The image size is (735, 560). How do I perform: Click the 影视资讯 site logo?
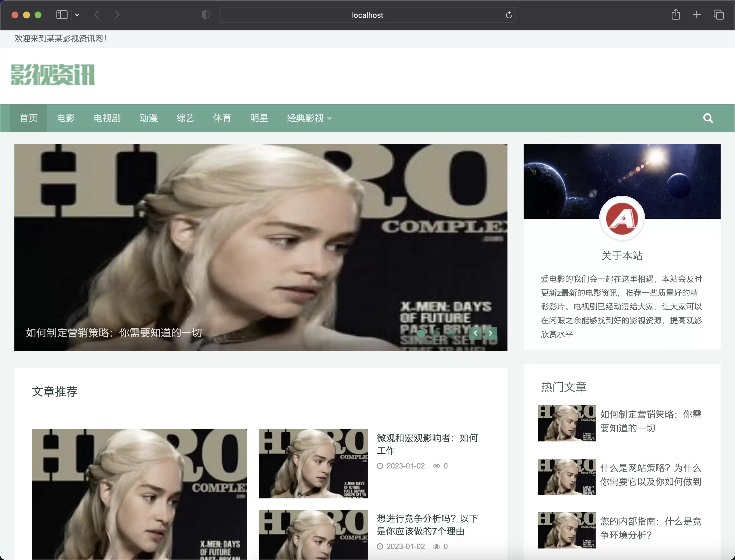point(53,75)
